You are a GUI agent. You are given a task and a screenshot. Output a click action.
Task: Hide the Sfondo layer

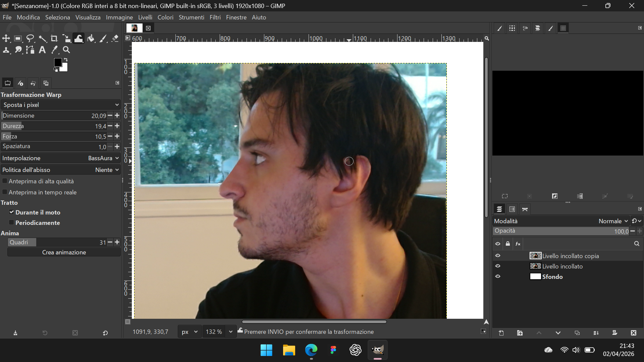[x=498, y=277]
